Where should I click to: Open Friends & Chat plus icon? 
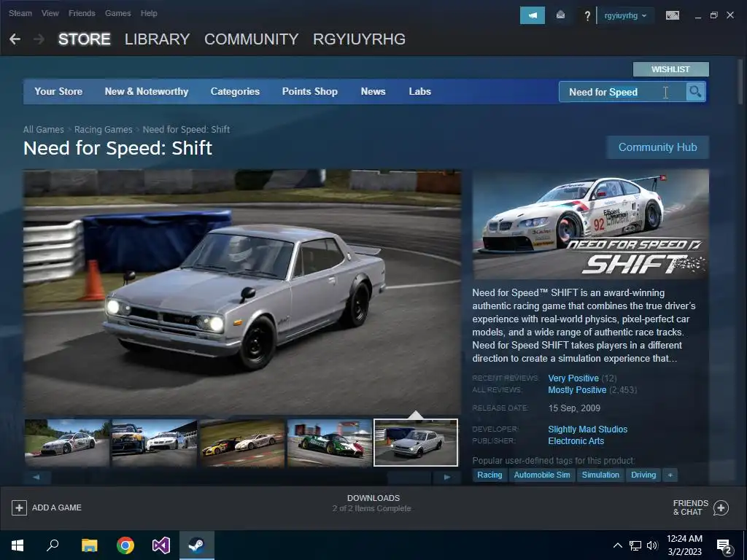(x=721, y=507)
